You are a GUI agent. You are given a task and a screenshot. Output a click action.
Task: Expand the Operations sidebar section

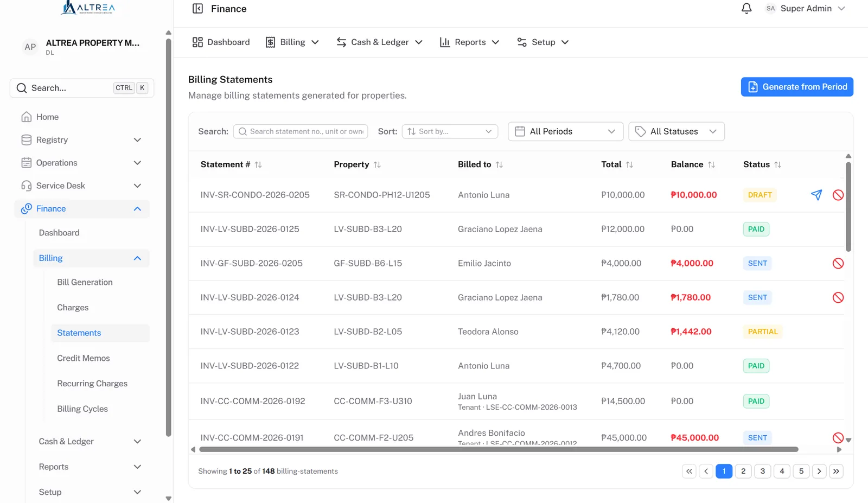coord(81,163)
